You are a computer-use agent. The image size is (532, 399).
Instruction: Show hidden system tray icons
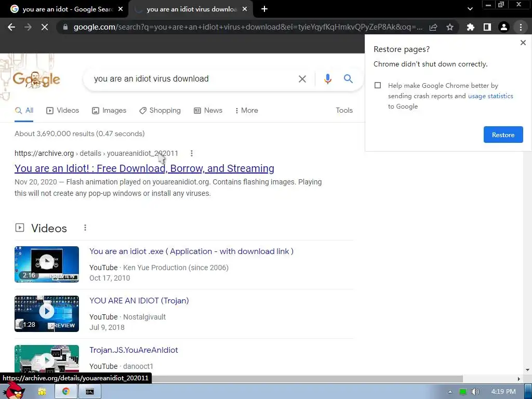[450, 392]
